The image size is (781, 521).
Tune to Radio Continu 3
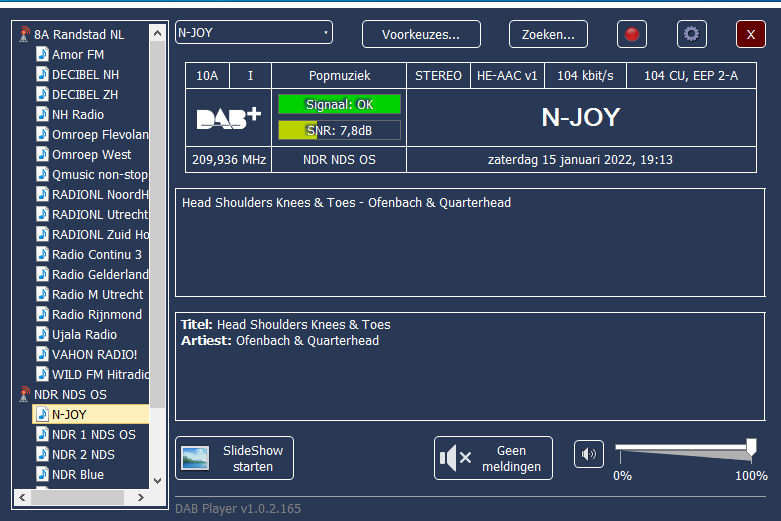click(97, 255)
